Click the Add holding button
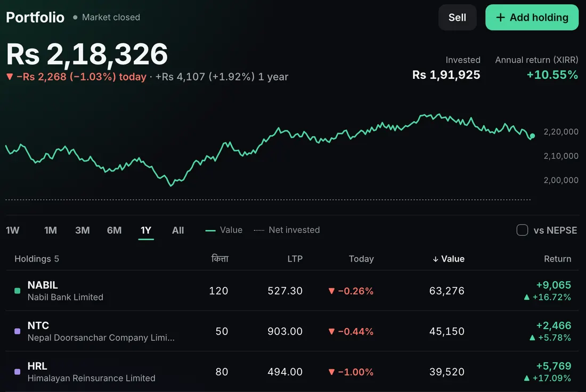 point(532,18)
